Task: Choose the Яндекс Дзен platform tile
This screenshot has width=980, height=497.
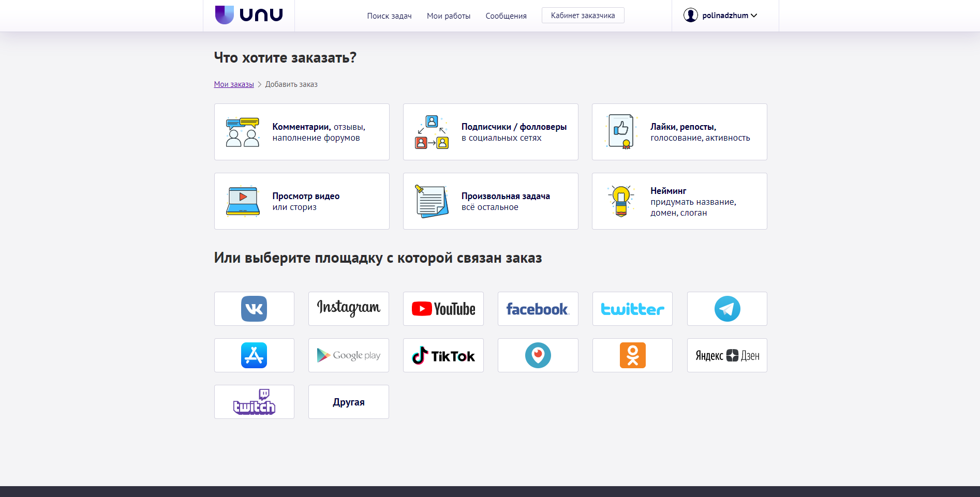Action: 727,355
